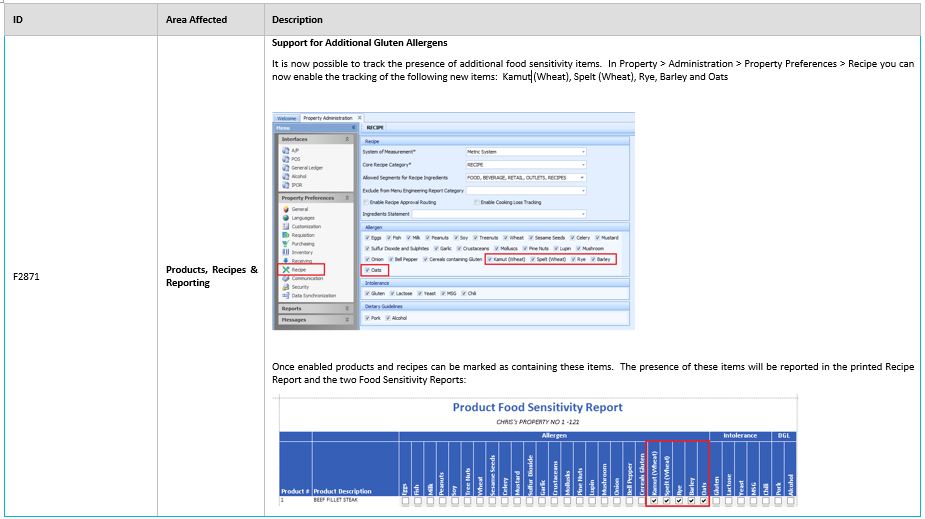Screen dimensions: 925x519
Task: Select the Purchasing preferences icon
Action: [285, 243]
